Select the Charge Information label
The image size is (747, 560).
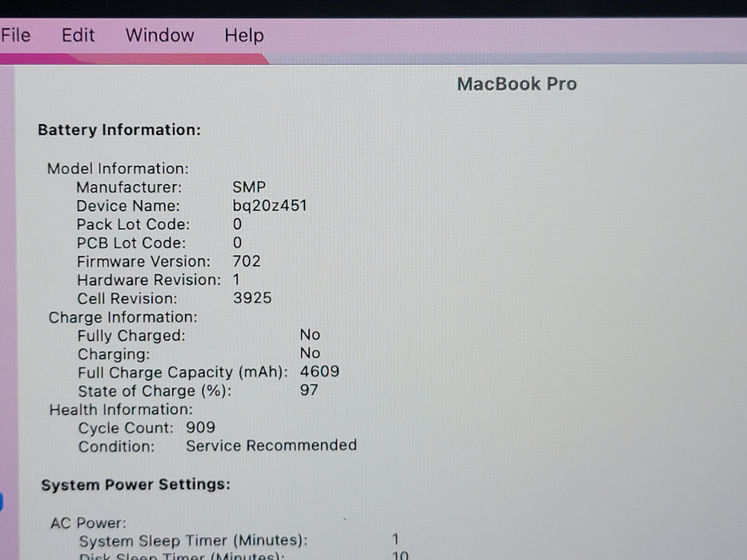[x=123, y=317]
